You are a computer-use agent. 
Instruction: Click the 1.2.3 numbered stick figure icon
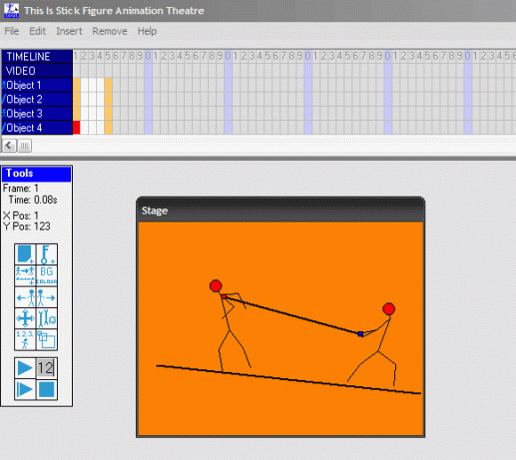coord(25,340)
